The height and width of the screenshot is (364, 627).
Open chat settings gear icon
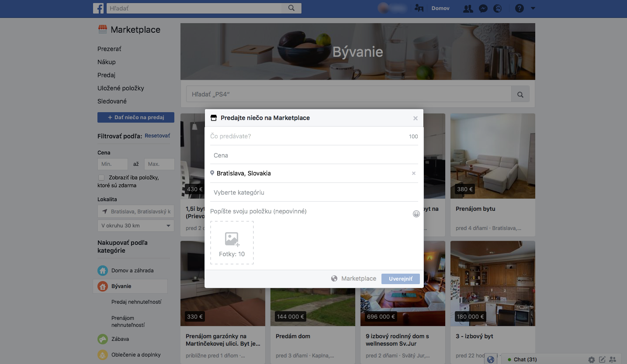(x=592, y=360)
